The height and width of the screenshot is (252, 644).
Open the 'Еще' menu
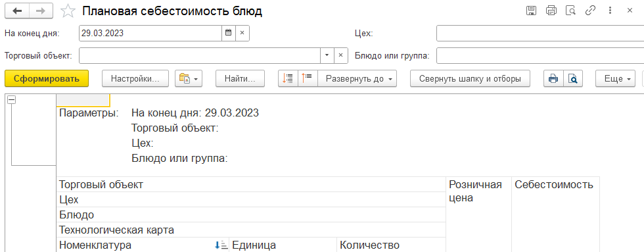point(615,78)
